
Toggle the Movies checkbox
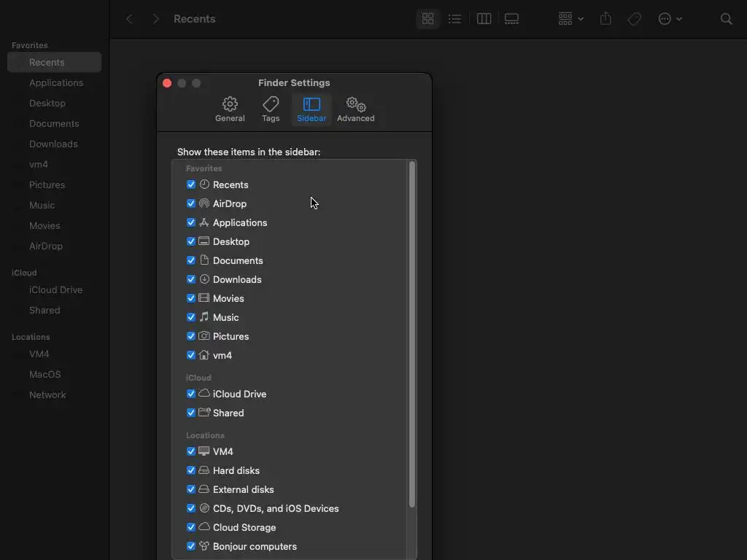[x=191, y=298]
